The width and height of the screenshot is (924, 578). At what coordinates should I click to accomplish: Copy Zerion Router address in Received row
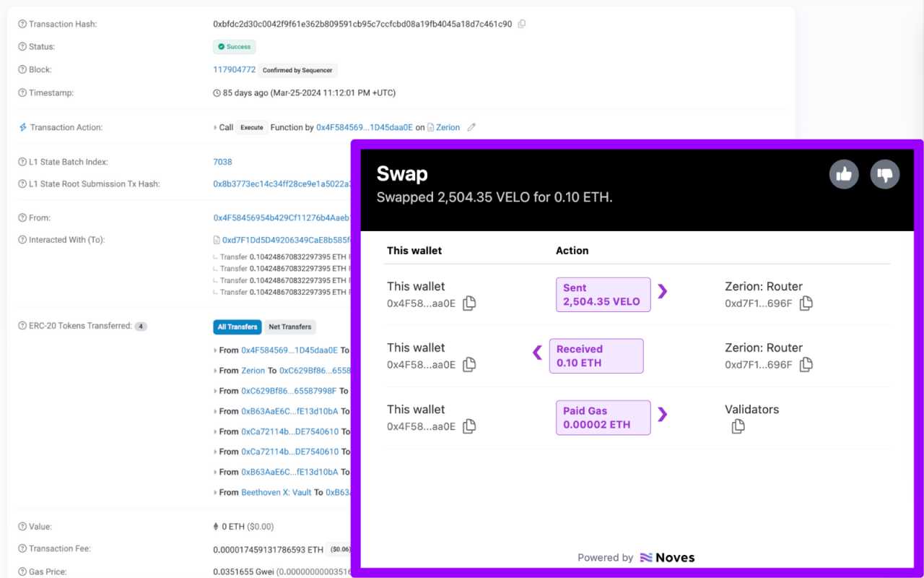[x=806, y=365]
